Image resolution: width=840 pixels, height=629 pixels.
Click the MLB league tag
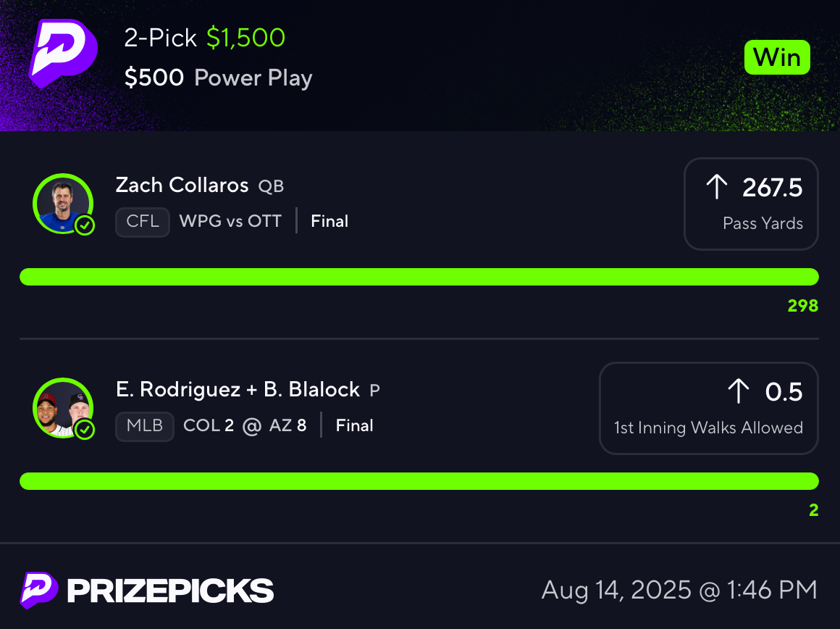[145, 426]
